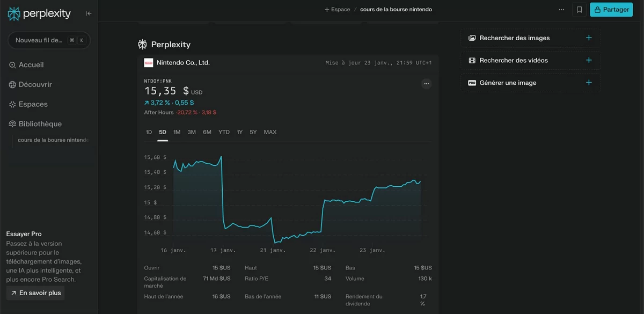Click the Bas de l'année value 11 $US
The width and height of the screenshot is (644, 314).
point(323,296)
